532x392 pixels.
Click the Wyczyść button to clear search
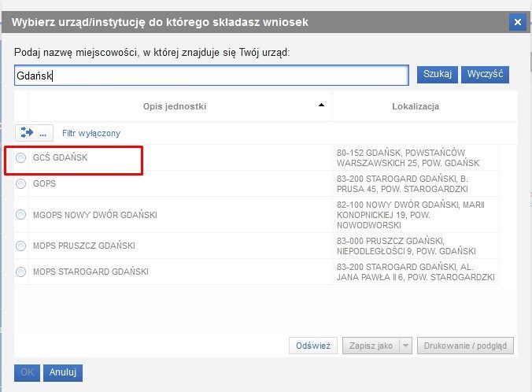point(485,75)
